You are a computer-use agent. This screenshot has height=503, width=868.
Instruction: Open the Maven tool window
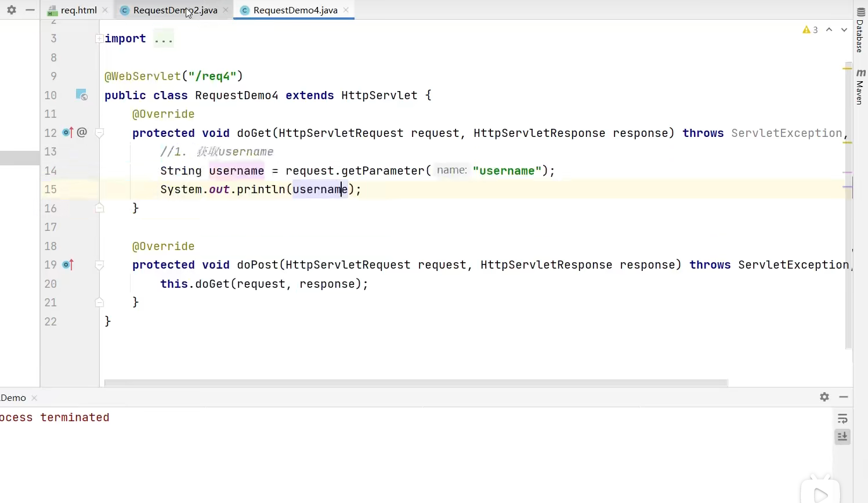[860, 87]
